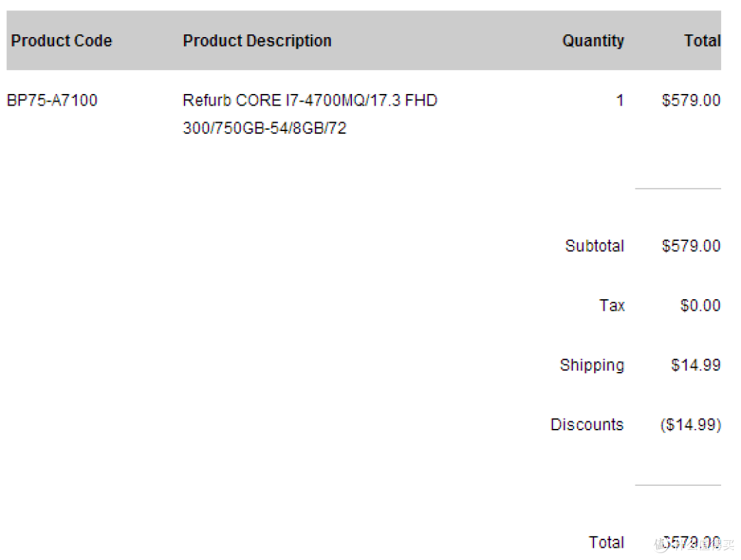Click the final Total label at bottom
This screenshot has width=741, height=560.
607,543
